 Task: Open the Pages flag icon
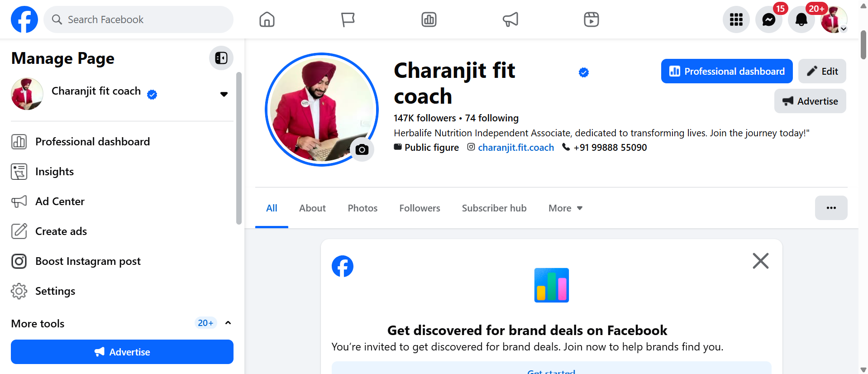tap(348, 19)
